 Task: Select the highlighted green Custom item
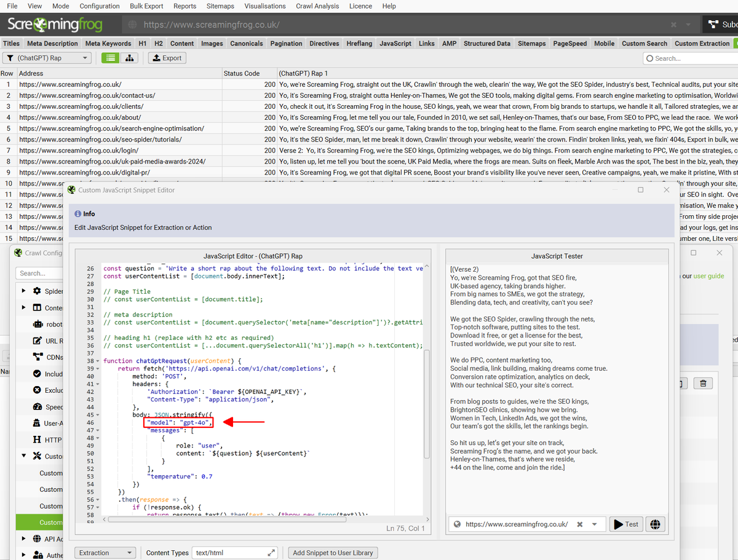[x=39, y=523]
